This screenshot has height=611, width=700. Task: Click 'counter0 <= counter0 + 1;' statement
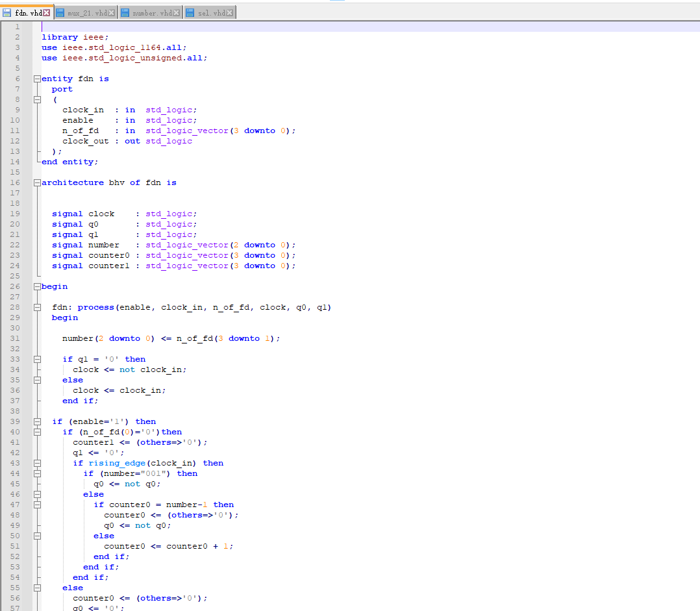(x=169, y=546)
